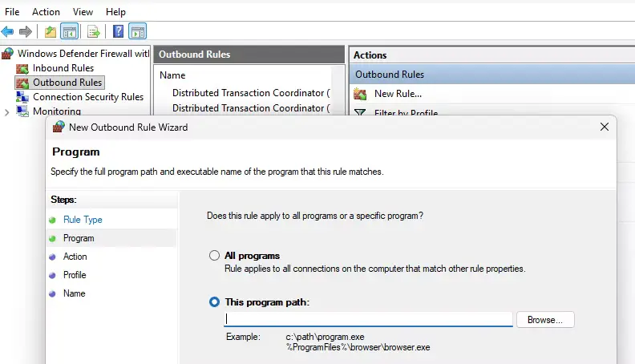Click the New Rule icon in Actions
The image size is (635, 364).
(361, 94)
